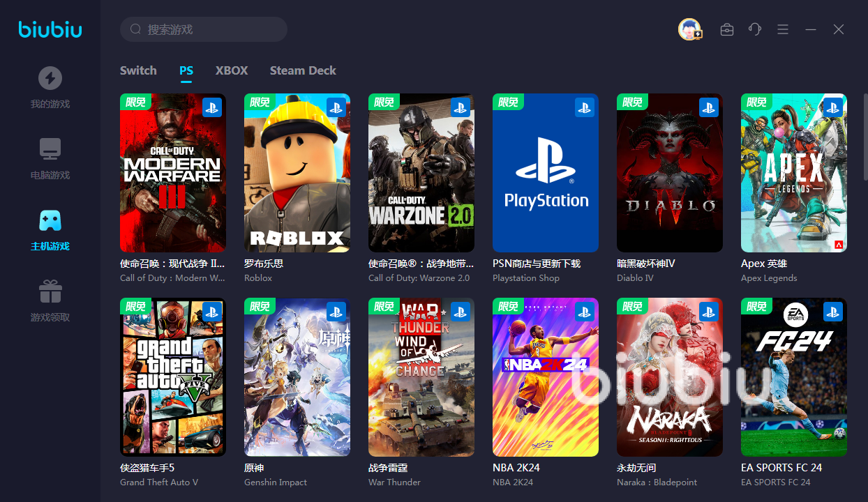Switch to the Switch tab
Screen dimensions: 868x502
138,70
